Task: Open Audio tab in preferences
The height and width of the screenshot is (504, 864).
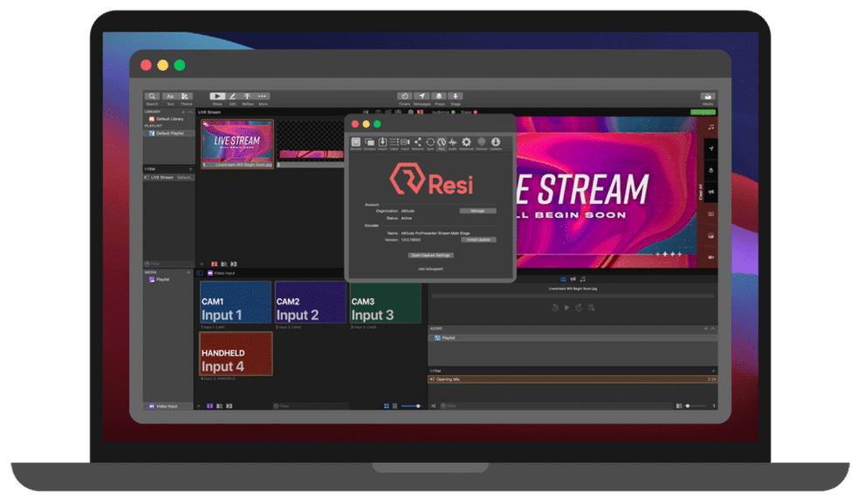Action: [452, 143]
